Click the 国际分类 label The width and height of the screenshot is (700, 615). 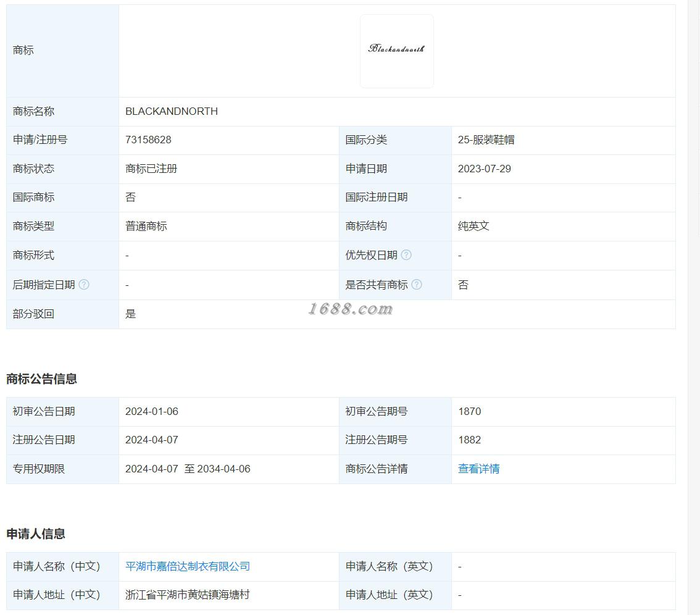coord(366,140)
